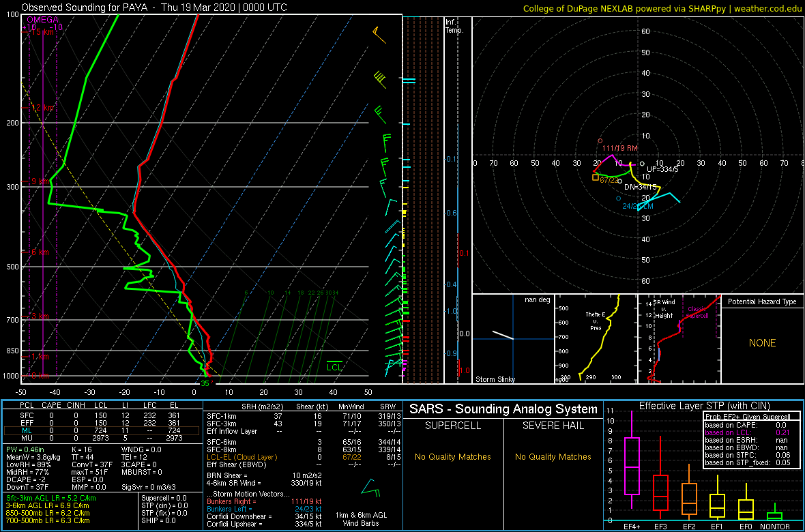The image size is (805, 532).
Task: Click 'No Quality Matches' under SUPERCELL
Action: (x=452, y=456)
